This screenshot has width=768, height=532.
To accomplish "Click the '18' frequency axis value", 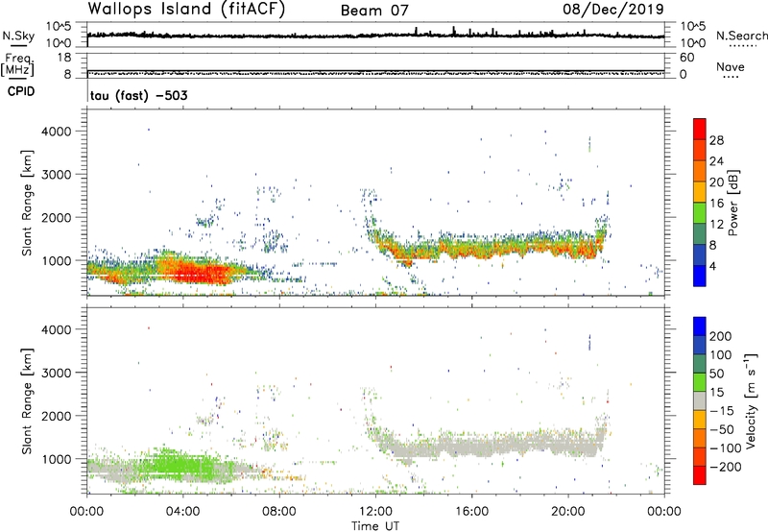I will (64, 58).
